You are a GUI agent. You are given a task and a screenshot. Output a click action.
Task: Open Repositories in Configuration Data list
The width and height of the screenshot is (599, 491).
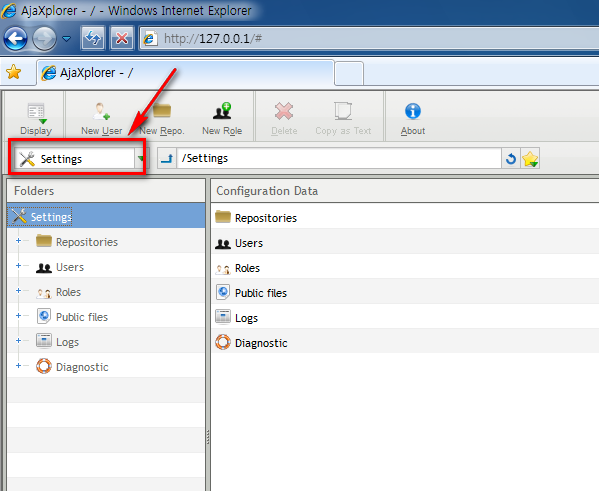[405, 217]
